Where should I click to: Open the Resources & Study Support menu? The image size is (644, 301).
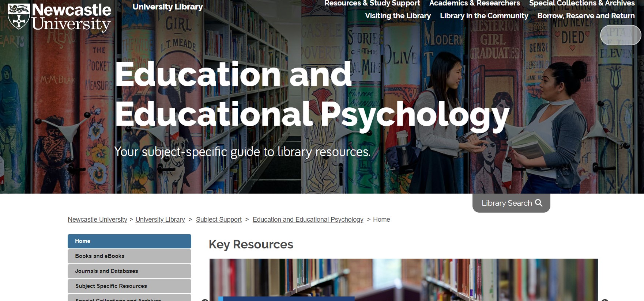(x=372, y=3)
